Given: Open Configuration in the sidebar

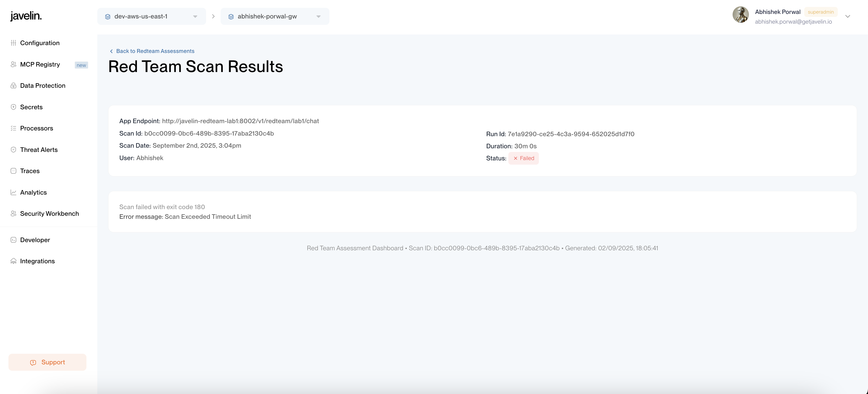Looking at the screenshot, I should (x=40, y=43).
